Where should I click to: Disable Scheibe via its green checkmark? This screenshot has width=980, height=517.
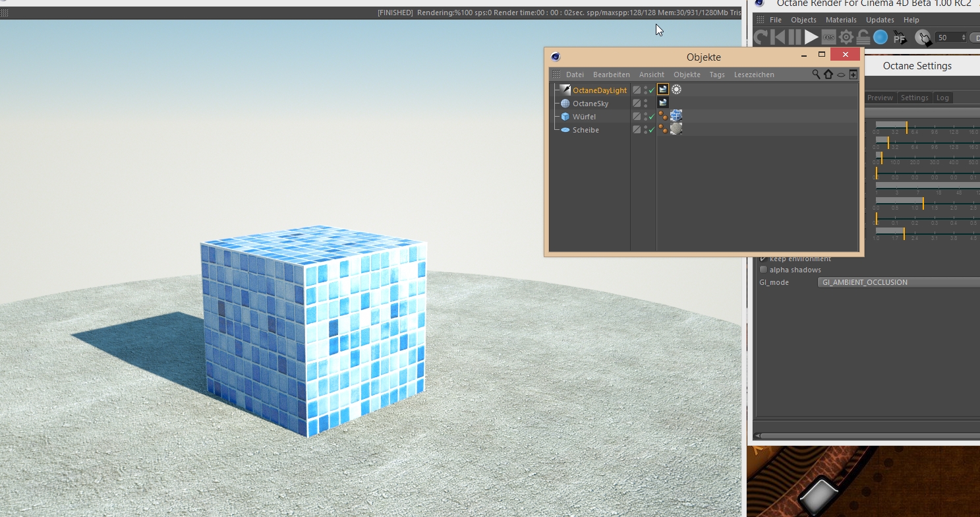click(x=652, y=130)
